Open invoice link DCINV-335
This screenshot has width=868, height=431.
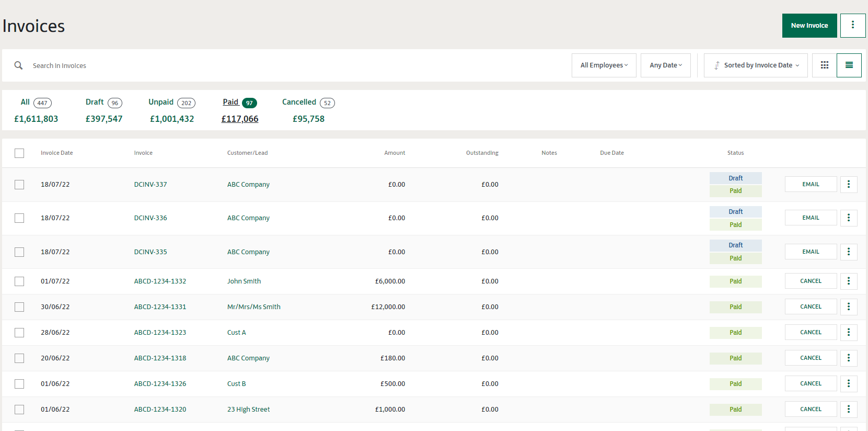(x=151, y=252)
